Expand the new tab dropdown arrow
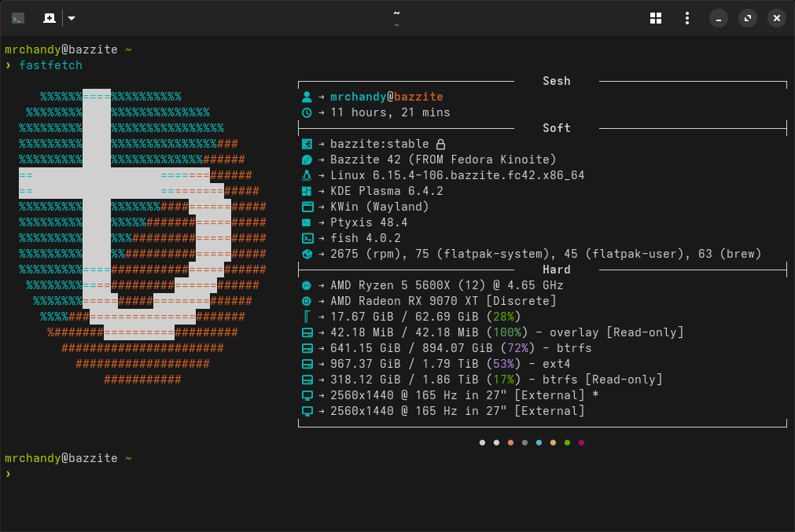Viewport: 795px width, 532px height. pyautogui.click(x=72, y=18)
